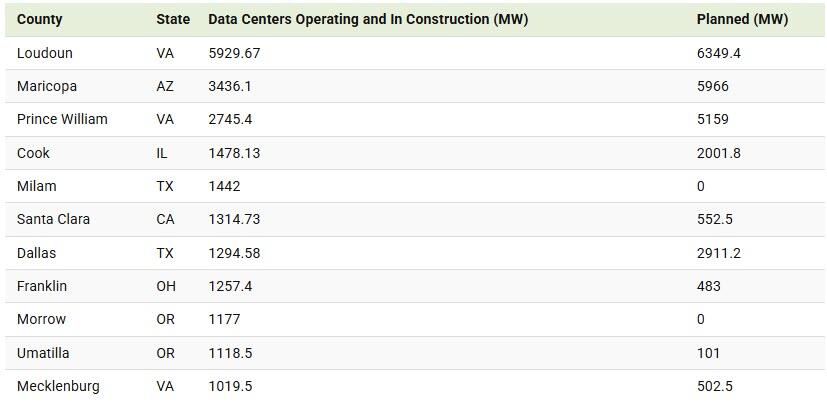The height and width of the screenshot is (417, 827).
Task: Select the Loudoun county cell
Action: tap(45, 53)
